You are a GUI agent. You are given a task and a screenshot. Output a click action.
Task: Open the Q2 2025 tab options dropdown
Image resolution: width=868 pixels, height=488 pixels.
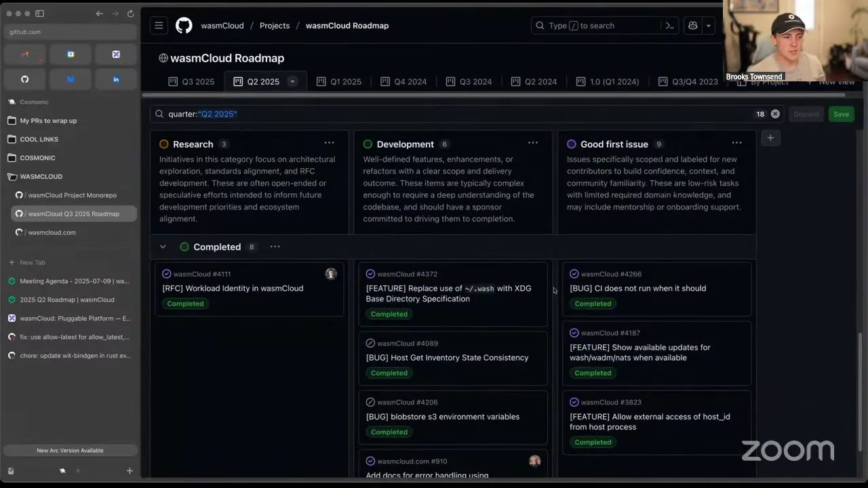pos(292,81)
